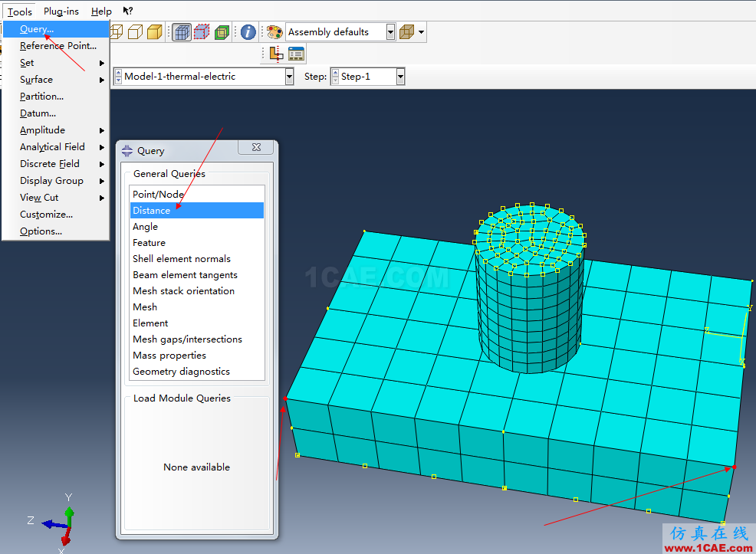Screen dimensions: 756x554
Task: Open the view cut manager icon
Action: 296,54
